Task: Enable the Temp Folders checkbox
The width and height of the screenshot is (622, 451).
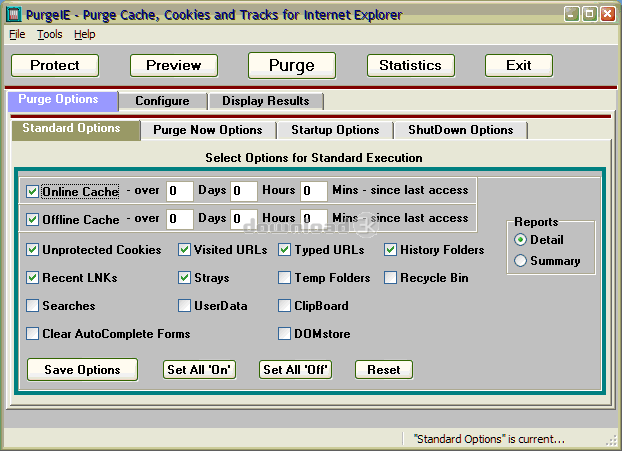Action: click(284, 278)
